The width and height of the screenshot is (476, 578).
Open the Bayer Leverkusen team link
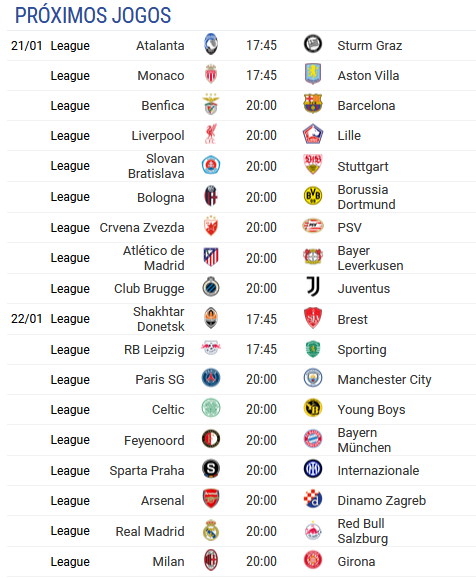pyautogui.click(x=370, y=258)
